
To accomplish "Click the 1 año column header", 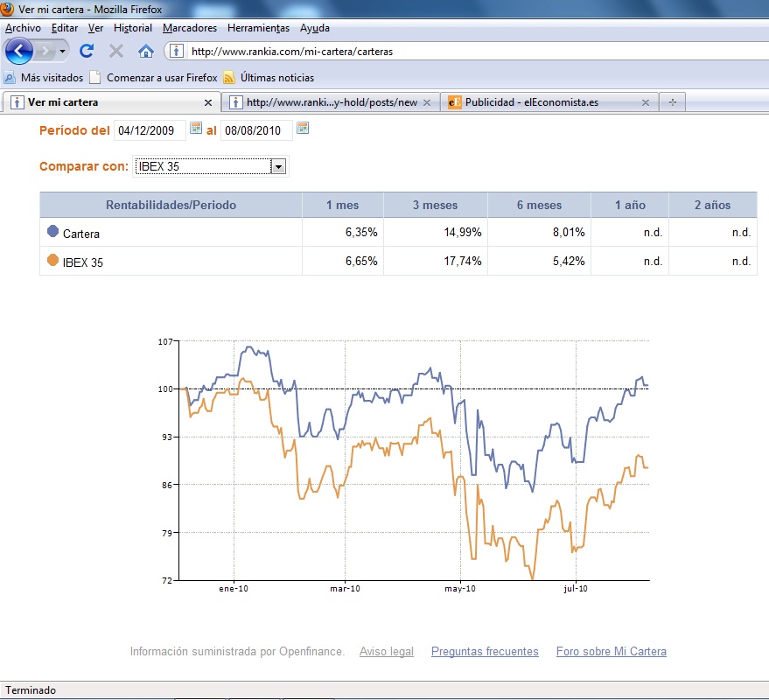I will [x=630, y=205].
